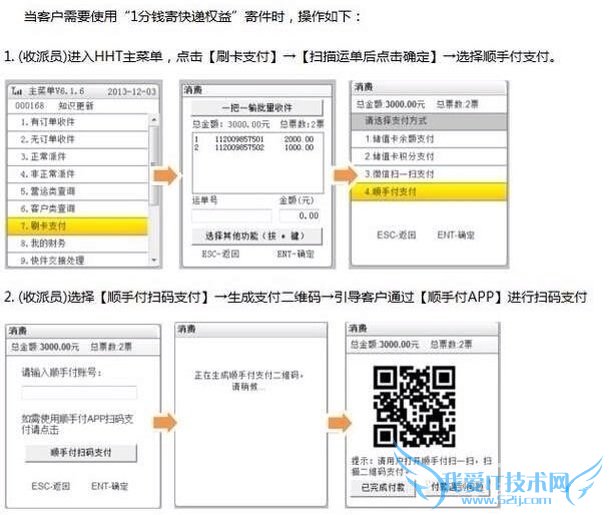
Task: Click date 2013-12-03 in main menu header
Action: [132, 92]
